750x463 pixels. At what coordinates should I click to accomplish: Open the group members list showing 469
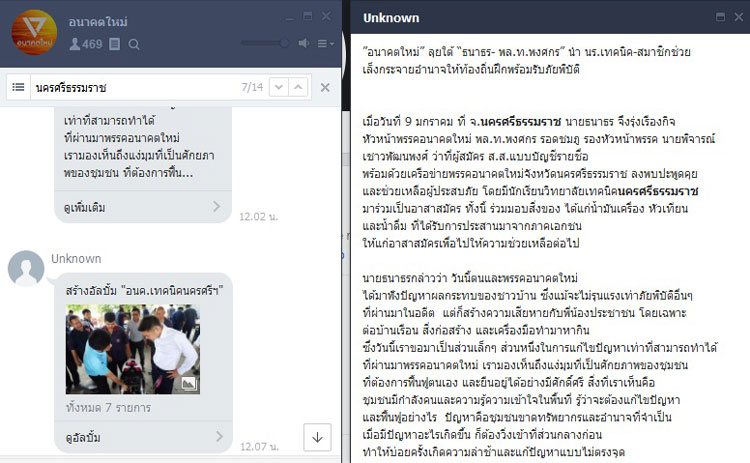[x=86, y=44]
